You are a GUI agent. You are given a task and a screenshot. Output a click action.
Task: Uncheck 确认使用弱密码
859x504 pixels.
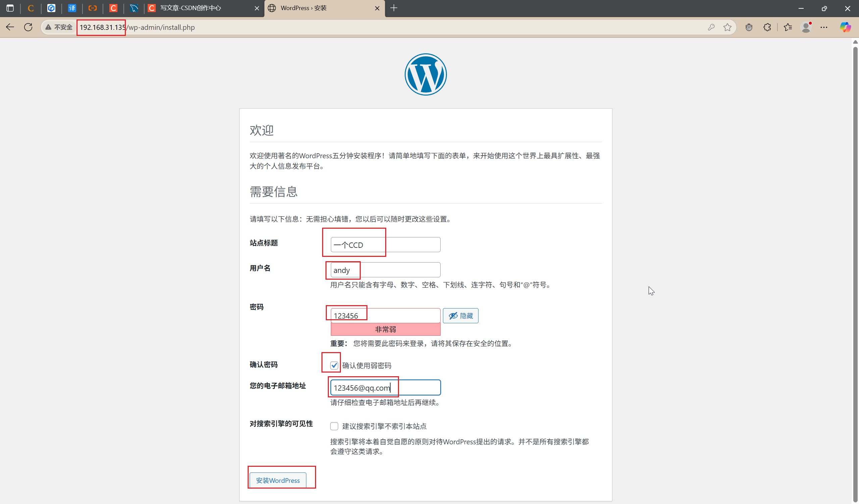tap(334, 365)
